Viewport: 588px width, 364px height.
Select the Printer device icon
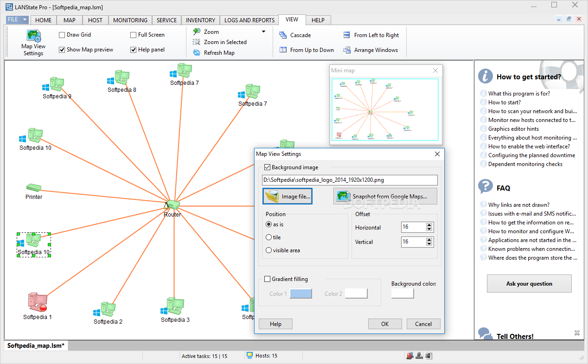point(34,188)
